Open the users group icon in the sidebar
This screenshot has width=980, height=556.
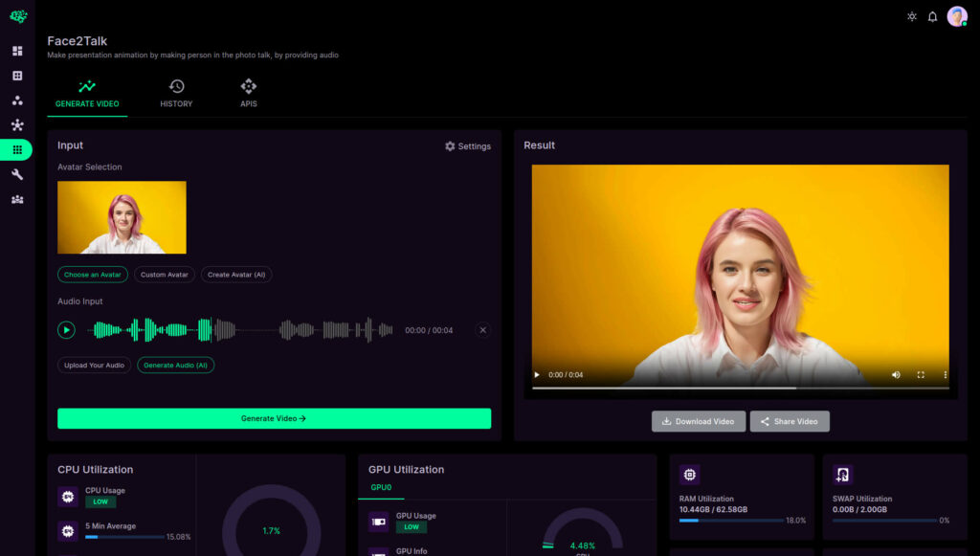(x=17, y=200)
